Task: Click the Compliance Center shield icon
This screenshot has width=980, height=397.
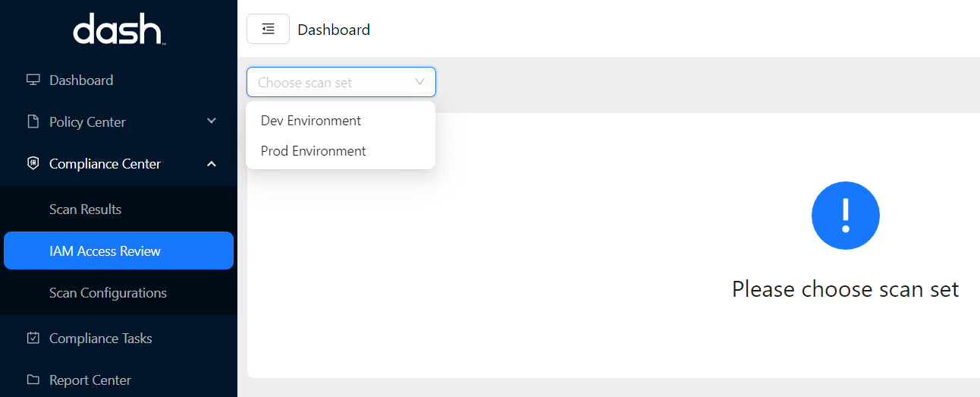Action: 33,163
